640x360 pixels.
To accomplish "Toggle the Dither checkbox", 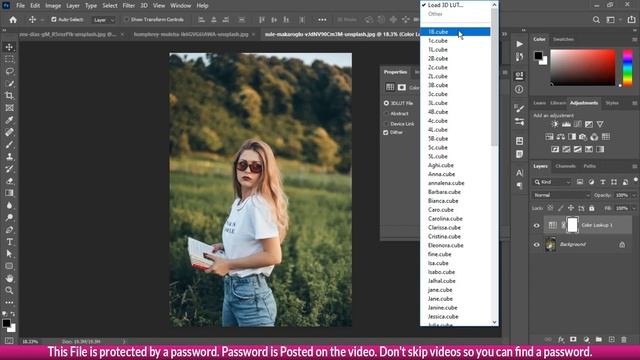I will 386,133.
